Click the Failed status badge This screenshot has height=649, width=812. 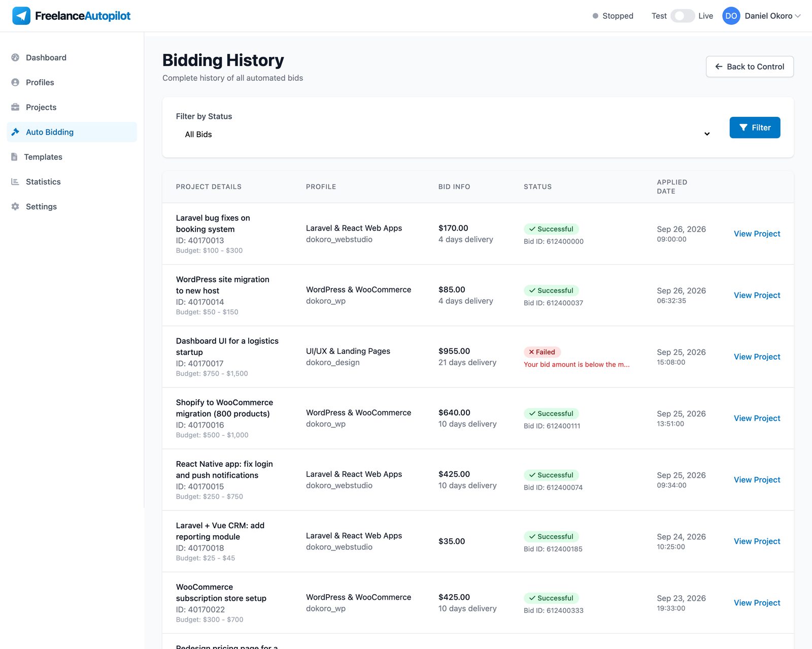[542, 352]
